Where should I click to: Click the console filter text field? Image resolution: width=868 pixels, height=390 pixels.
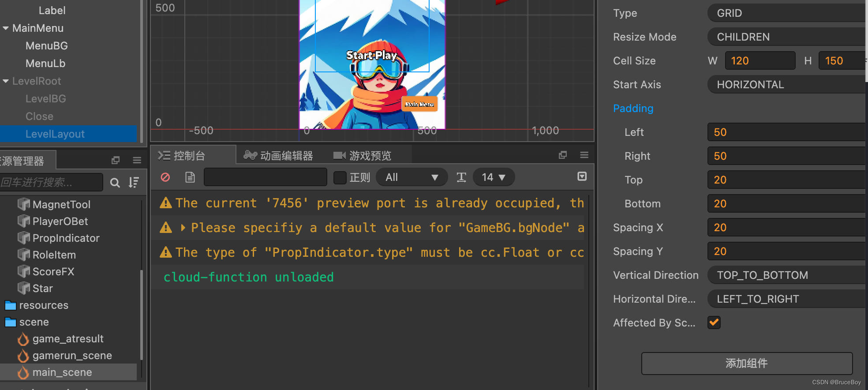[265, 177]
